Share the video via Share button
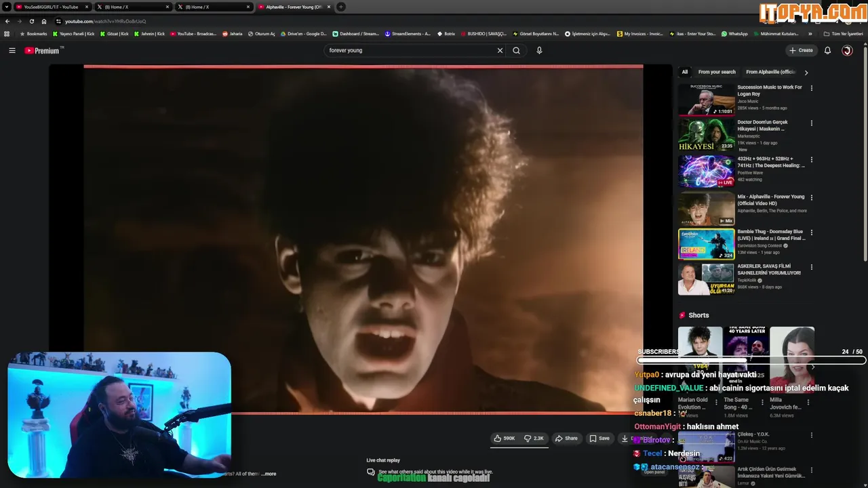 point(566,439)
